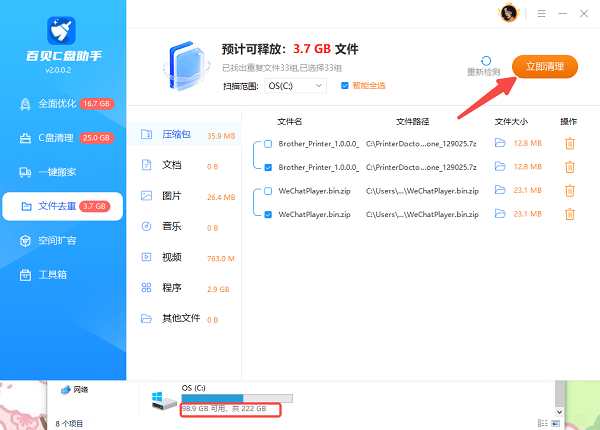Open the hamburger menu in title bar

(541, 14)
